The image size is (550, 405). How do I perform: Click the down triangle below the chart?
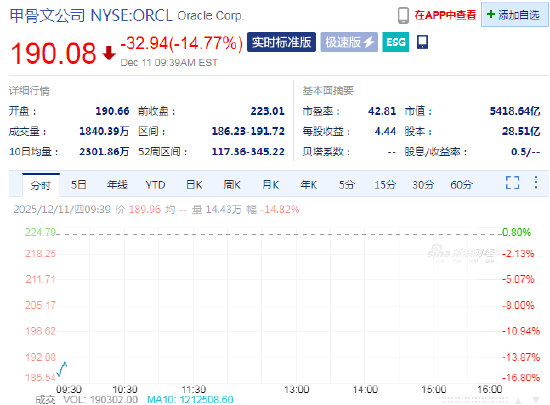[x=536, y=400]
